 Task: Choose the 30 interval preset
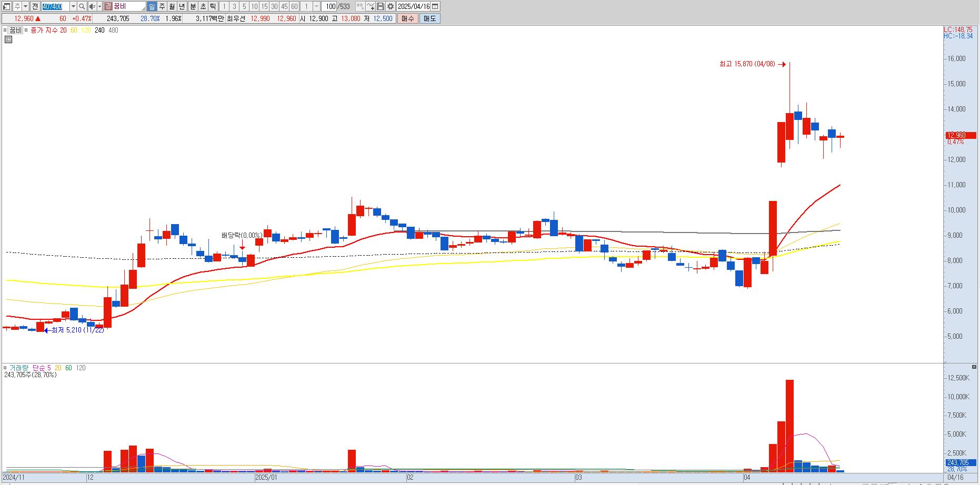(x=274, y=6)
